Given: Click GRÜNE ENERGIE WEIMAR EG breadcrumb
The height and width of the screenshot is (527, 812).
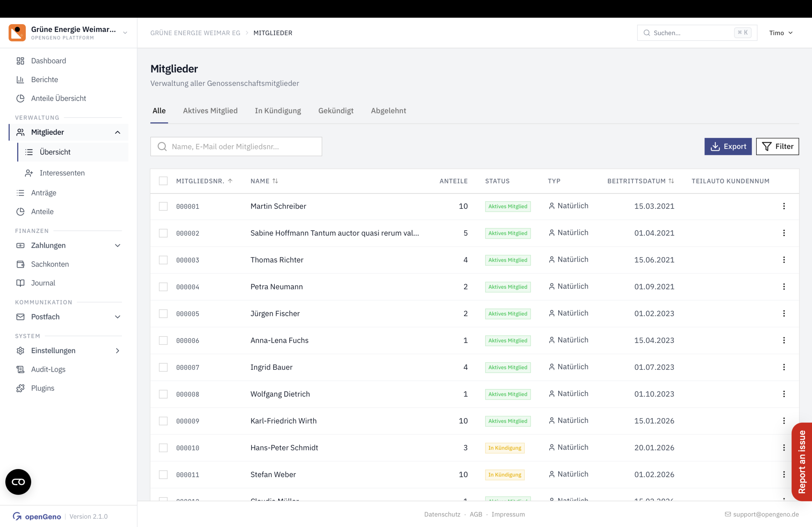Looking at the screenshot, I should [x=195, y=33].
